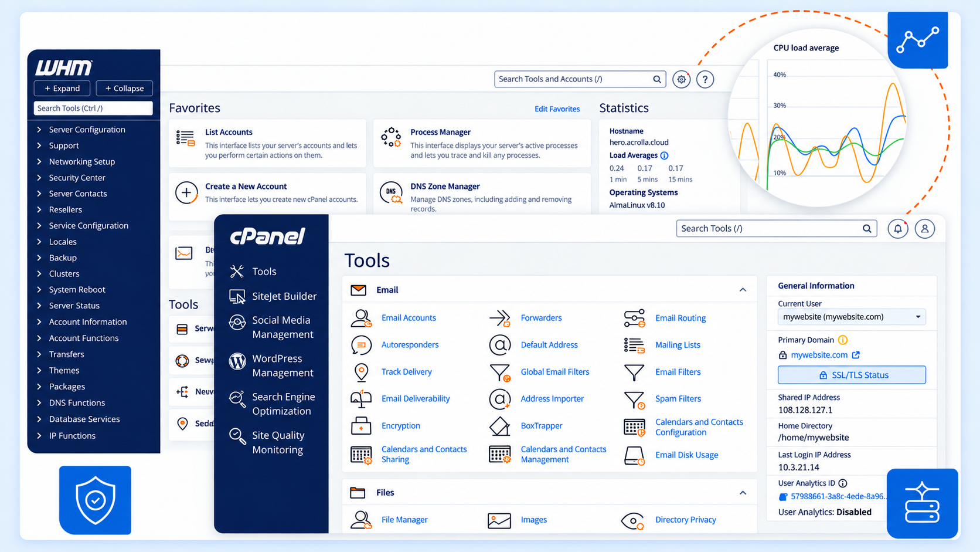Click the WHM DNS Zone Manager icon
Image resolution: width=980 pixels, height=552 pixels.
[391, 192]
